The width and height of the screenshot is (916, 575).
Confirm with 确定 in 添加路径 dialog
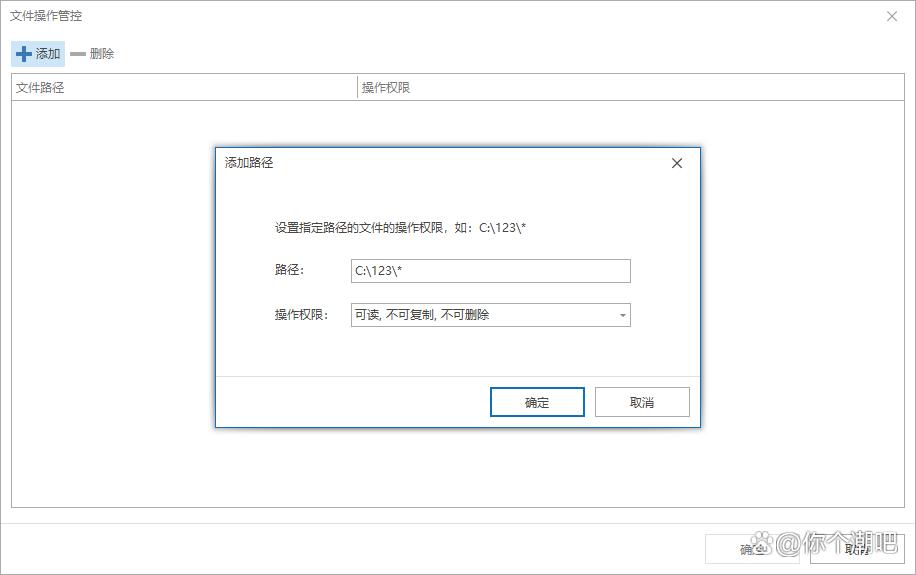(537, 402)
